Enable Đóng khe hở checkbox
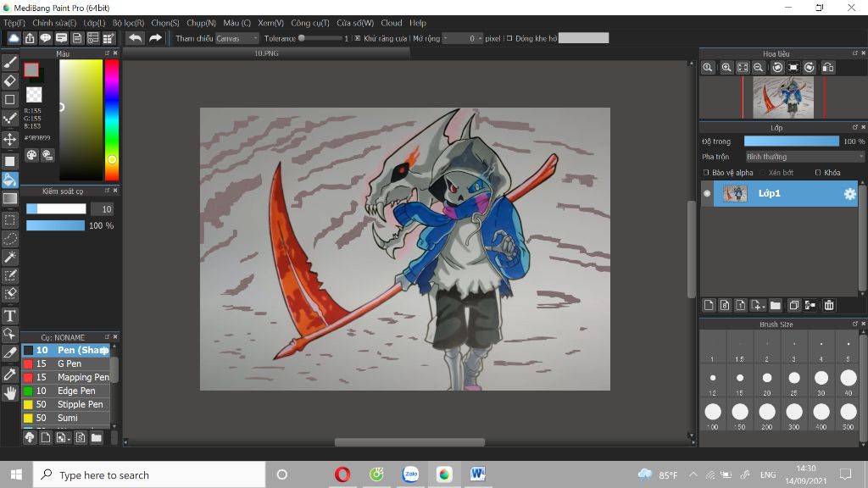The image size is (868, 488). (x=509, y=38)
